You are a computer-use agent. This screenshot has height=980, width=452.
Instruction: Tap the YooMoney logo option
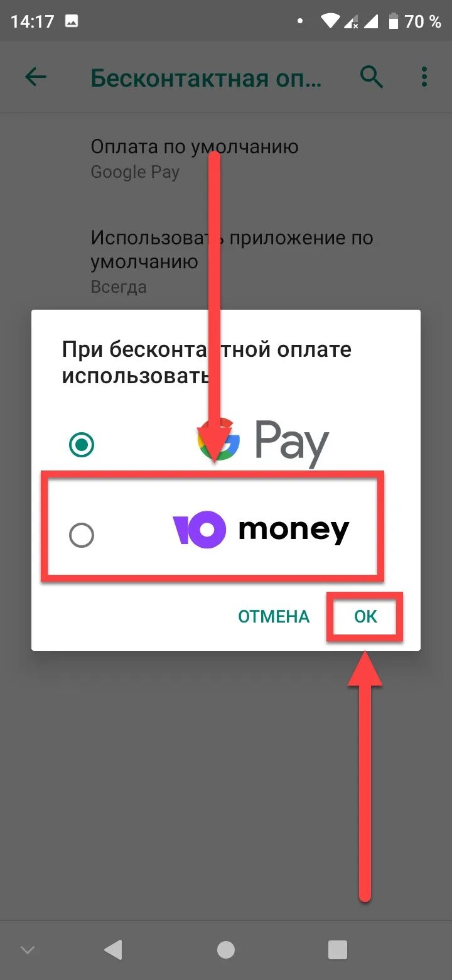tap(261, 529)
